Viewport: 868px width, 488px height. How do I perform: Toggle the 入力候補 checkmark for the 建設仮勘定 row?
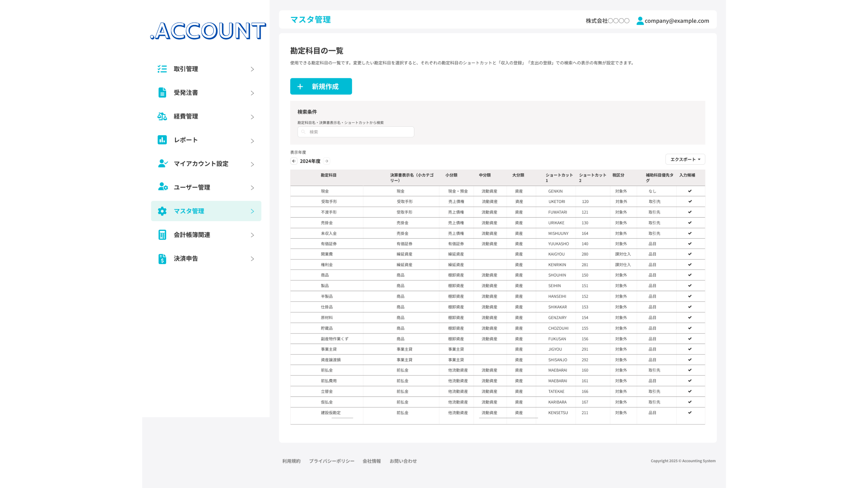690,412
